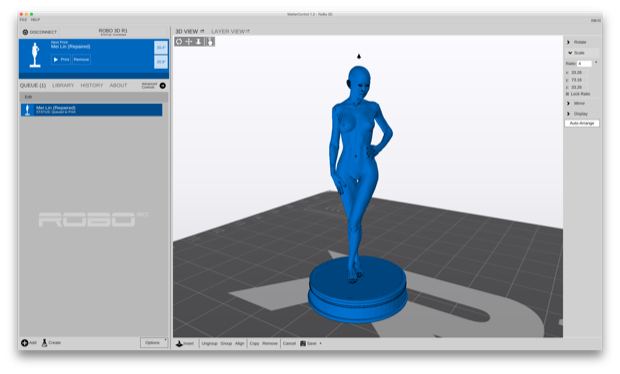Switch to the LAYER VIEW tab
Image resolution: width=620 pixels, height=374 pixels.
coord(228,31)
